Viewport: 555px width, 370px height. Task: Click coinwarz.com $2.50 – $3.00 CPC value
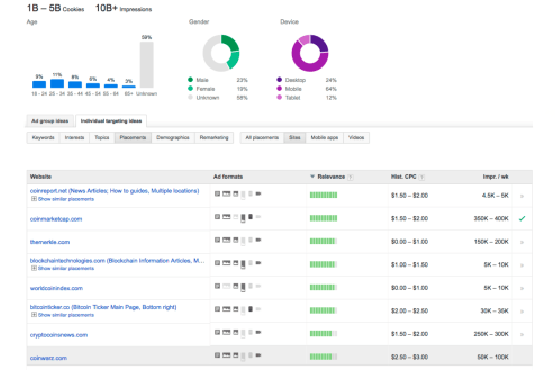(x=409, y=357)
